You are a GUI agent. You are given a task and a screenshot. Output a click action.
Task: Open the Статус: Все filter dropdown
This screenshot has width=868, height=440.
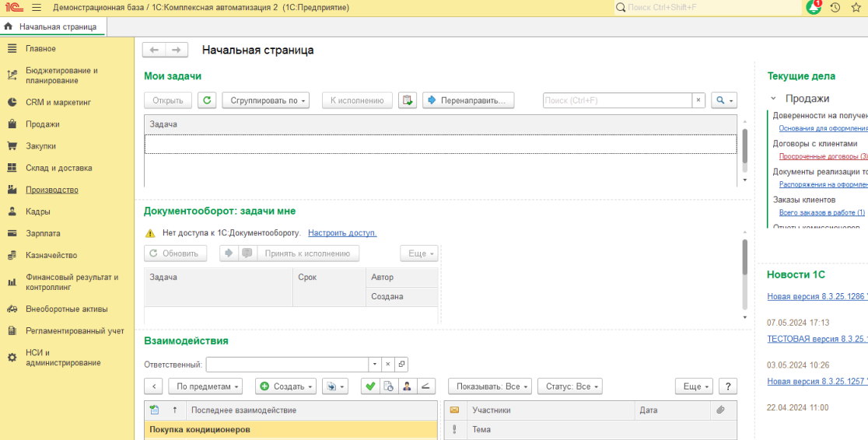(569, 386)
